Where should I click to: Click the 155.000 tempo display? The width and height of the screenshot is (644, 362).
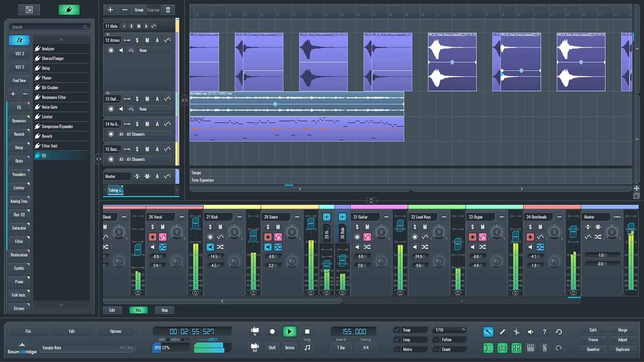pos(354,331)
